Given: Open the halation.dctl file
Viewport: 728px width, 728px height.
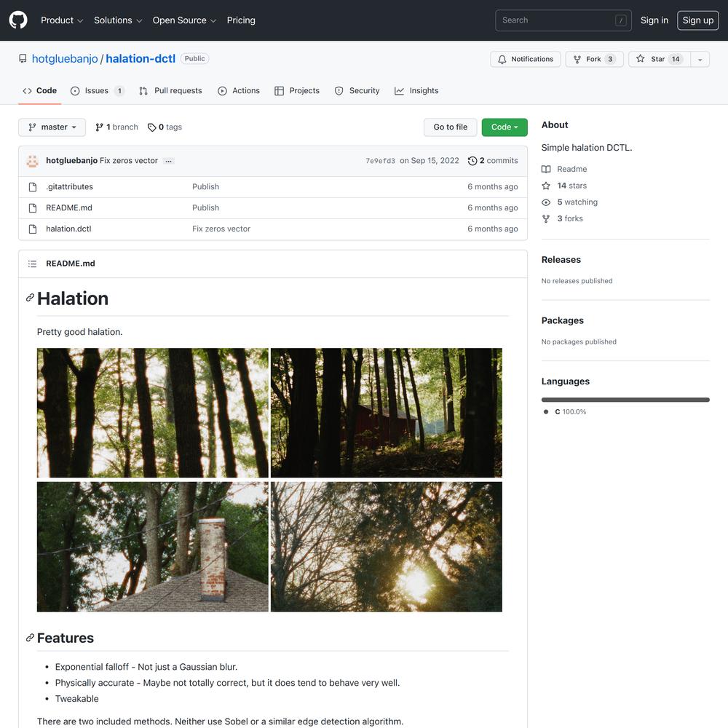Looking at the screenshot, I should (68, 229).
